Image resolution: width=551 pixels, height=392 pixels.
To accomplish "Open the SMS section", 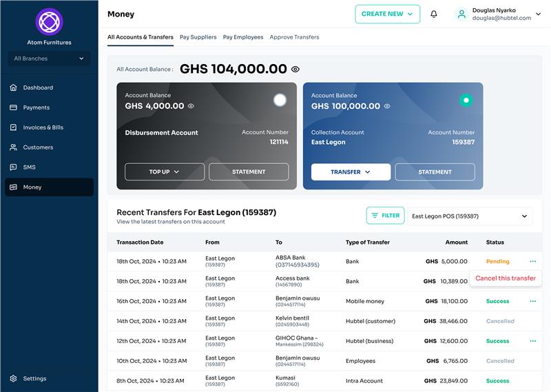I will (x=29, y=167).
